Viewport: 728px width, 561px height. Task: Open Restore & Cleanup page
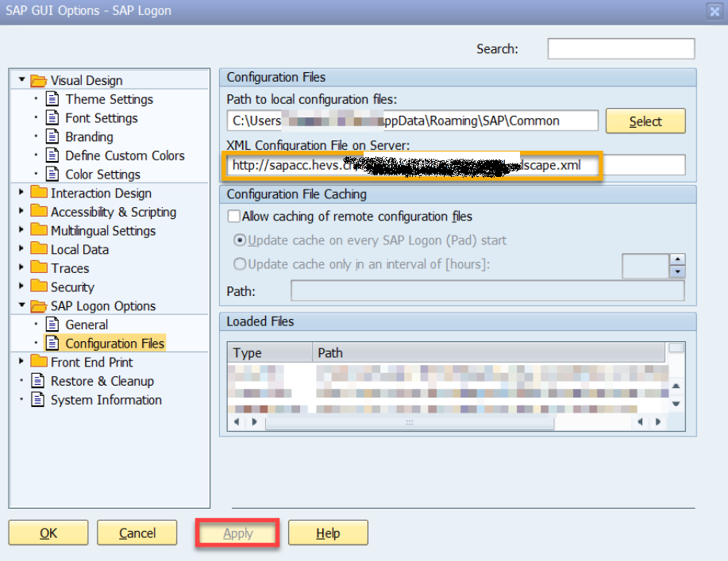coord(102,381)
